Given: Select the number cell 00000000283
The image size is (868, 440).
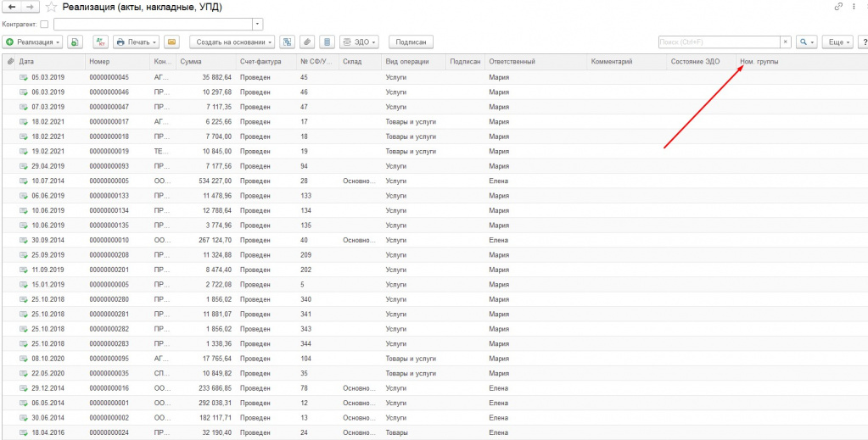Looking at the screenshot, I should 109,343.
